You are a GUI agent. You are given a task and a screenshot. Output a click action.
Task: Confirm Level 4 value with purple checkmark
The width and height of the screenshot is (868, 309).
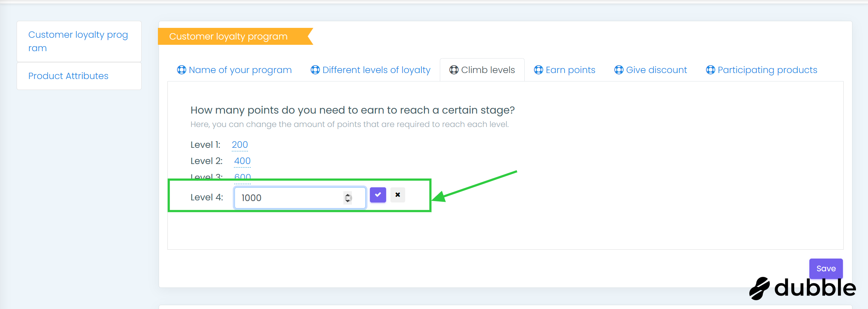[x=378, y=195]
